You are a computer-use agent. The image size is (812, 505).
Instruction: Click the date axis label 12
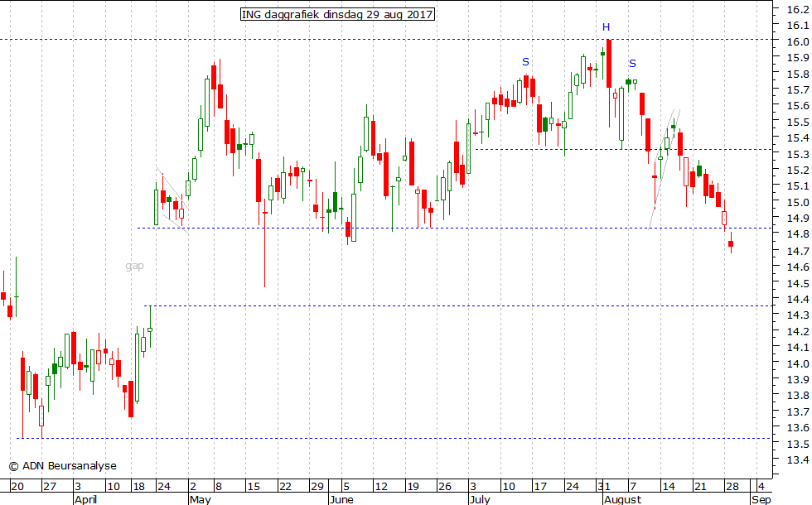pos(381,487)
